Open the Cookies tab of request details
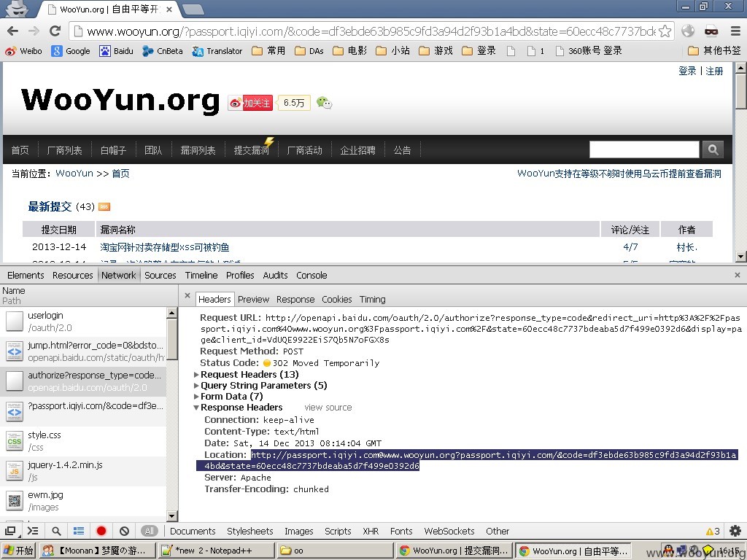Screen dimensions: 747x560 click(337, 300)
